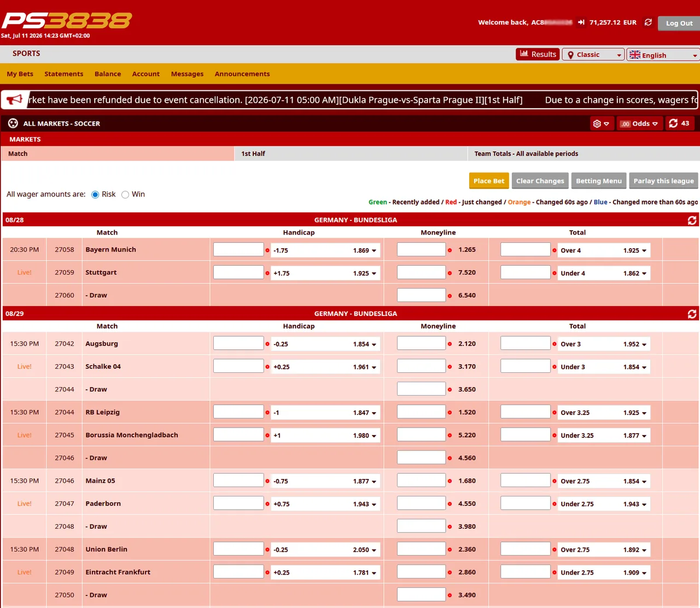Expand Over 4 total dropdown
The height and width of the screenshot is (608, 700).
604,250
